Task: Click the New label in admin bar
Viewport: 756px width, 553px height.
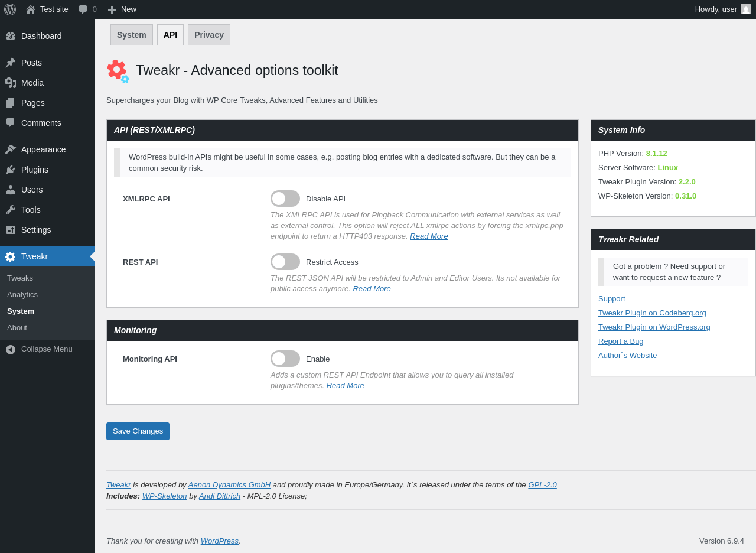Action: 129,9
